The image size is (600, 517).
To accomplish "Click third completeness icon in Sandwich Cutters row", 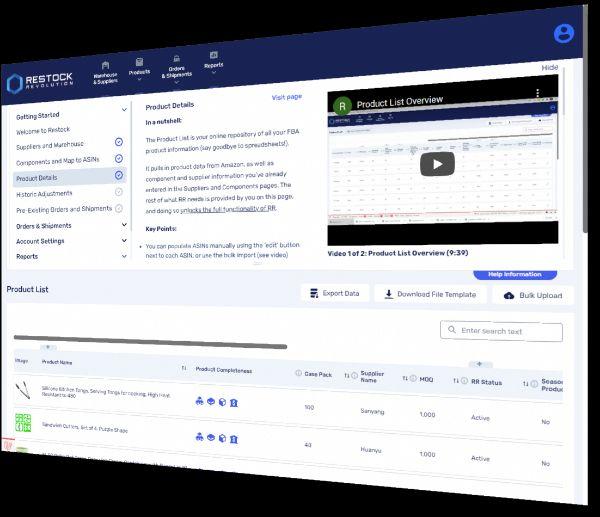I will [222, 438].
